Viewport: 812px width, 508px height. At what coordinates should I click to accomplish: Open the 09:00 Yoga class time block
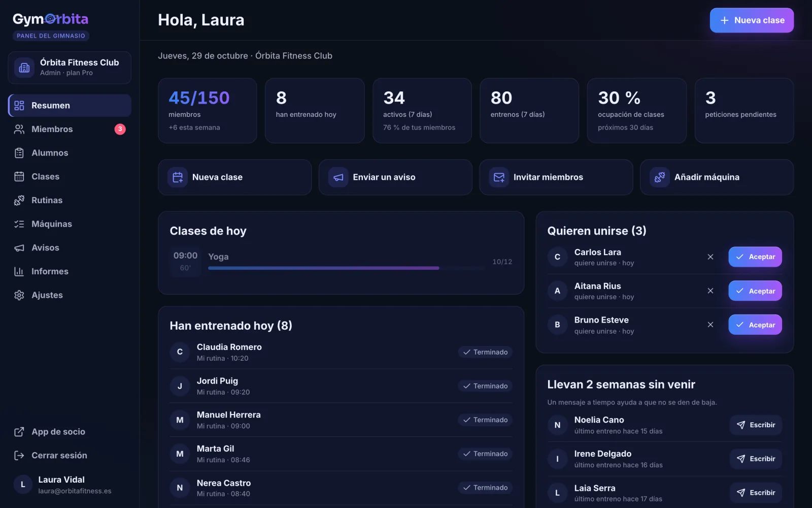[186, 261]
